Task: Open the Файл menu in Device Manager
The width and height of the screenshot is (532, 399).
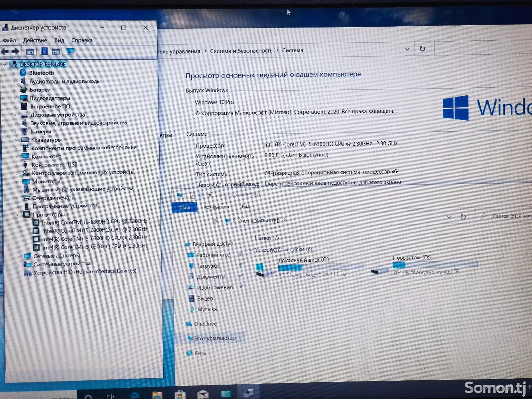Action: click(9, 40)
